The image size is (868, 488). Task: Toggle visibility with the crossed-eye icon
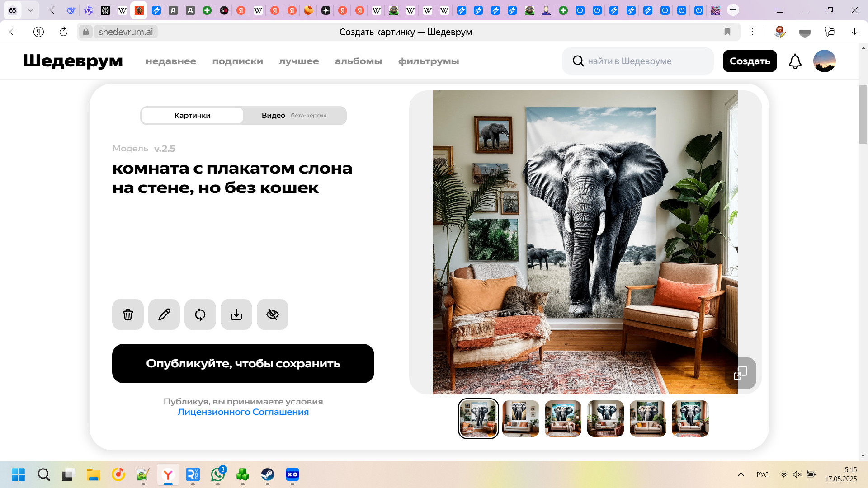click(273, 314)
